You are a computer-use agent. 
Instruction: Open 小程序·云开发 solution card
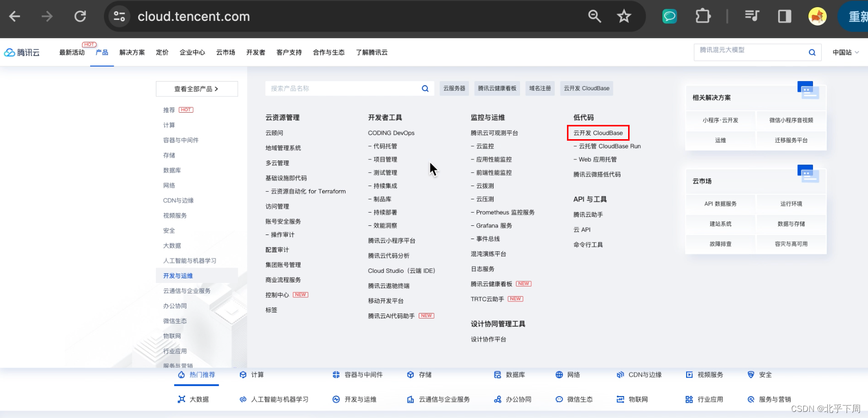coord(720,120)
